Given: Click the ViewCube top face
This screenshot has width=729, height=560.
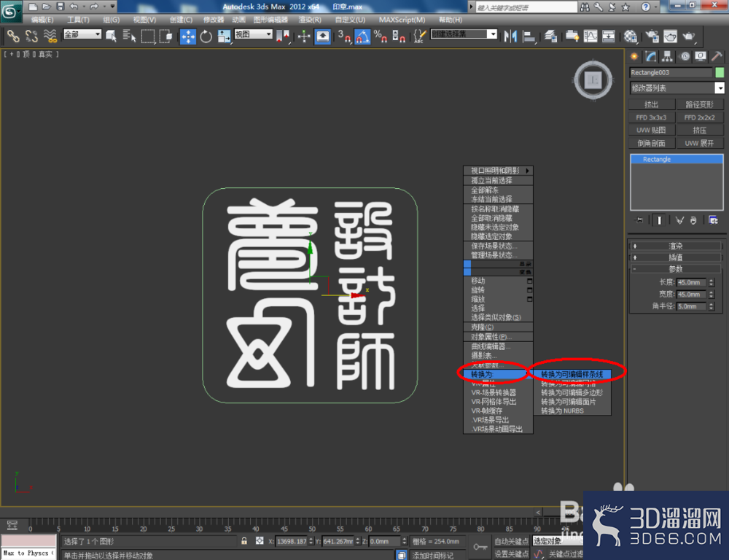Looking at the screenshot, I should click(593, 80).
